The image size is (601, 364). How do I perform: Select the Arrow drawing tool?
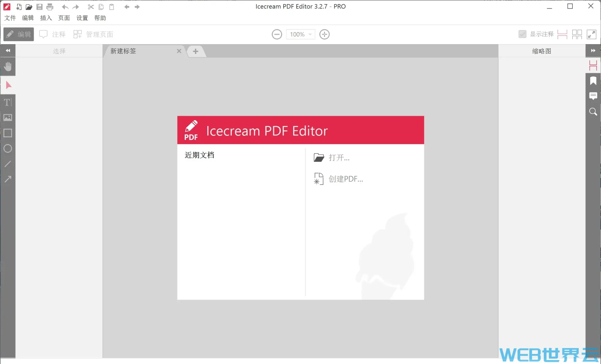[x=8, y=179]
